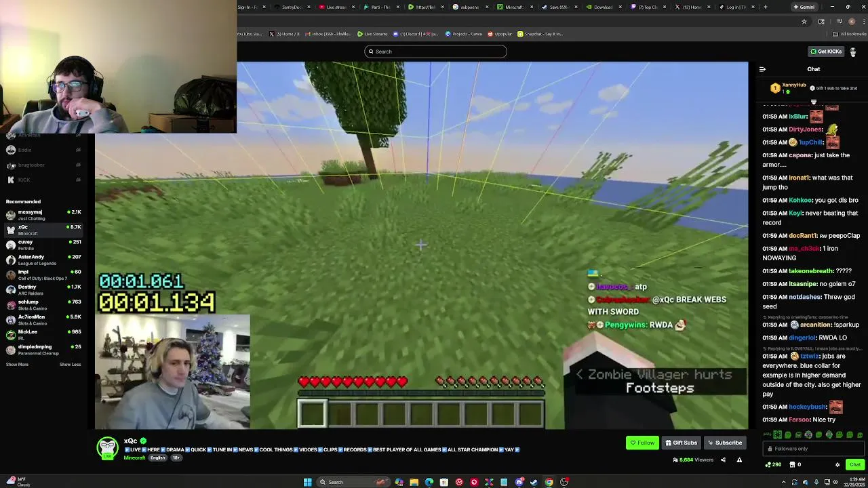
Task: Switch to the Minecraft browser tab
Action: (x=514, y=7)
